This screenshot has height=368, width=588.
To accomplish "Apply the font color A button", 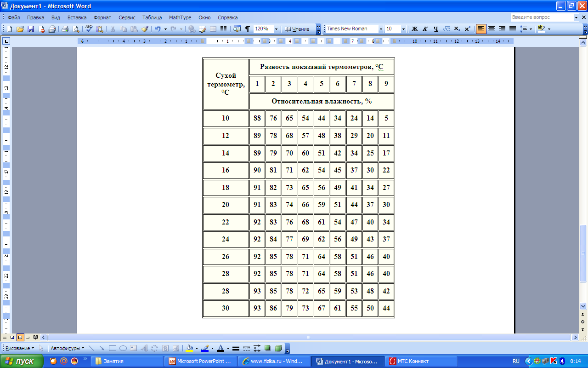I will tap(220, 348).
